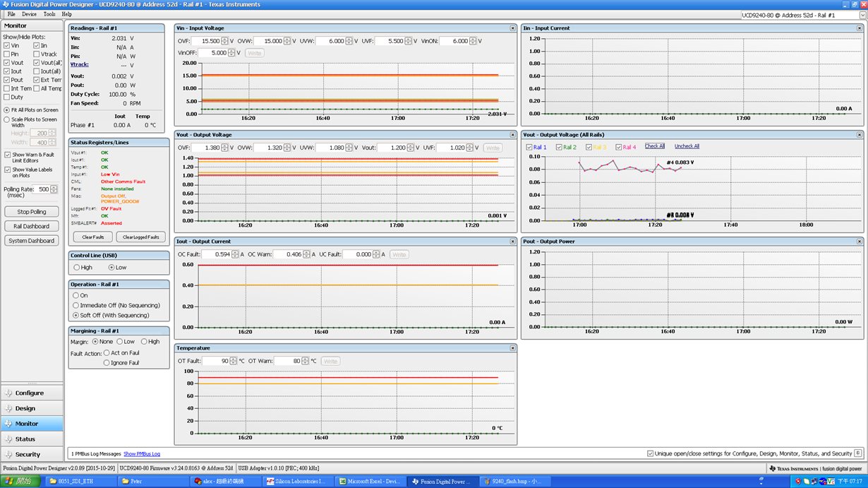Toggle the Iin plot checkbox
Image resolution: width=868 pixels, height=488 pixels.
36,46
